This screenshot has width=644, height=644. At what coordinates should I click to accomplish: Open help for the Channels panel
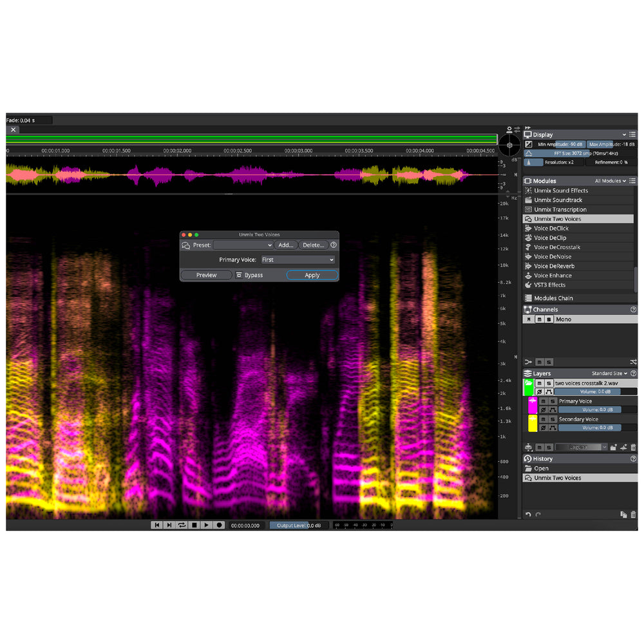[x=633, y=309]
